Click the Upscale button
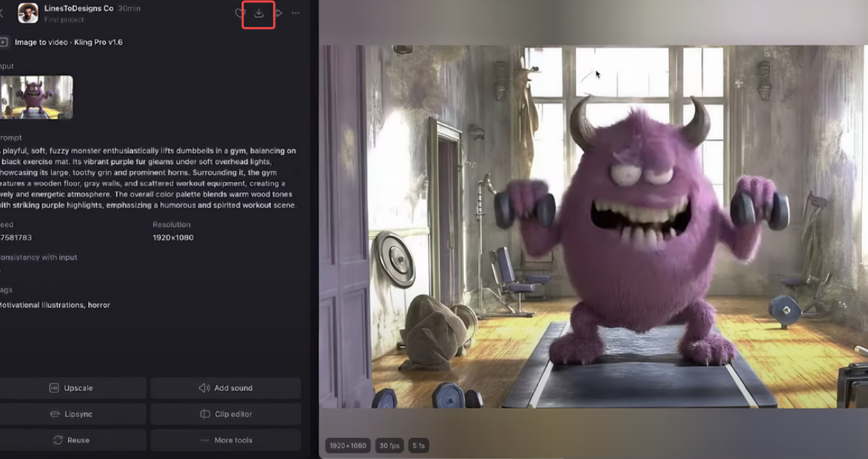 pyautogui.click(x=73, y=388)
